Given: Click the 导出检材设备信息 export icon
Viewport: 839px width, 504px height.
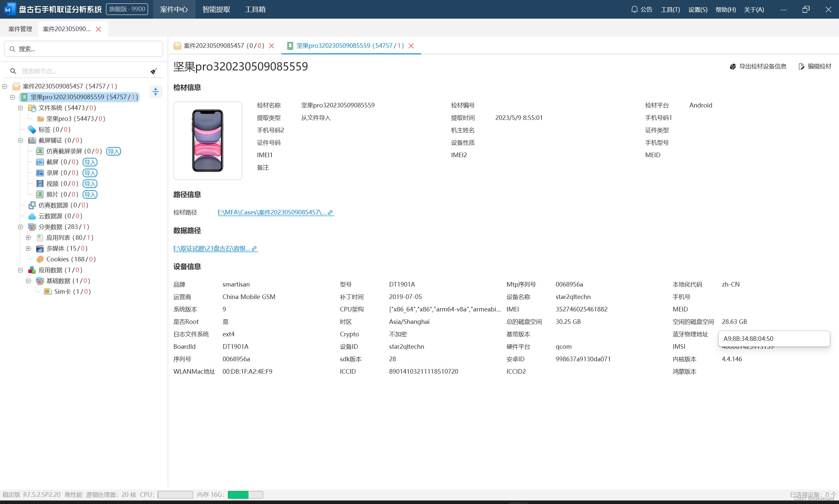Looking at the screenshot, I should 732,66.
